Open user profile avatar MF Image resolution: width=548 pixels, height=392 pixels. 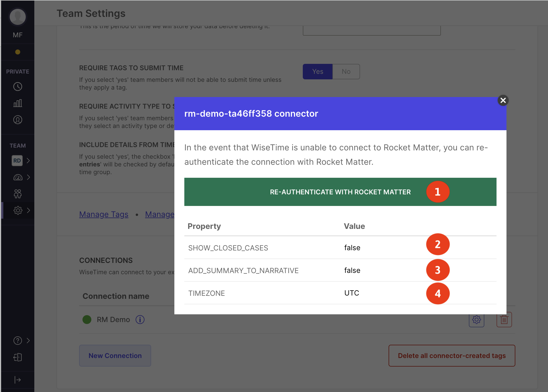coord(18,17)
